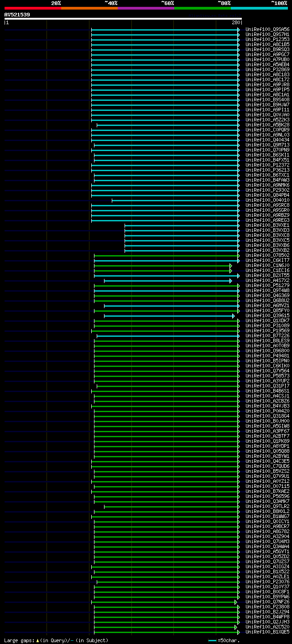Select label UniRef100_B9RSQ3

tap(267, 49)
